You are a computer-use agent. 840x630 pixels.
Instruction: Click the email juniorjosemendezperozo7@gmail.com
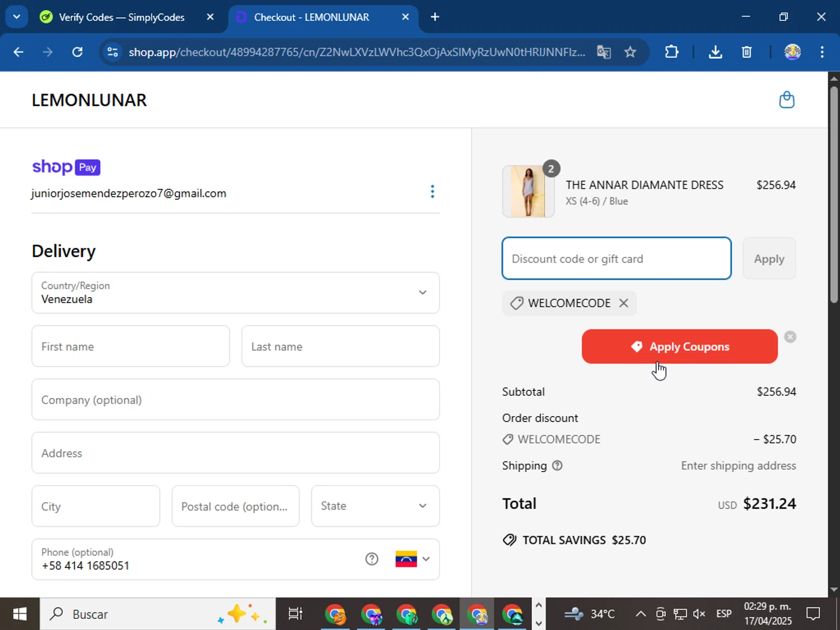pyautogui.click(x=129, y=193)
